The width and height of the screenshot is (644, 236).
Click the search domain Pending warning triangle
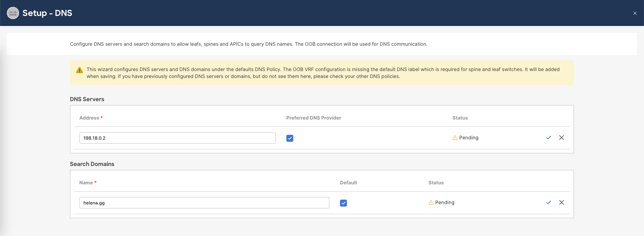pos(431,202)
